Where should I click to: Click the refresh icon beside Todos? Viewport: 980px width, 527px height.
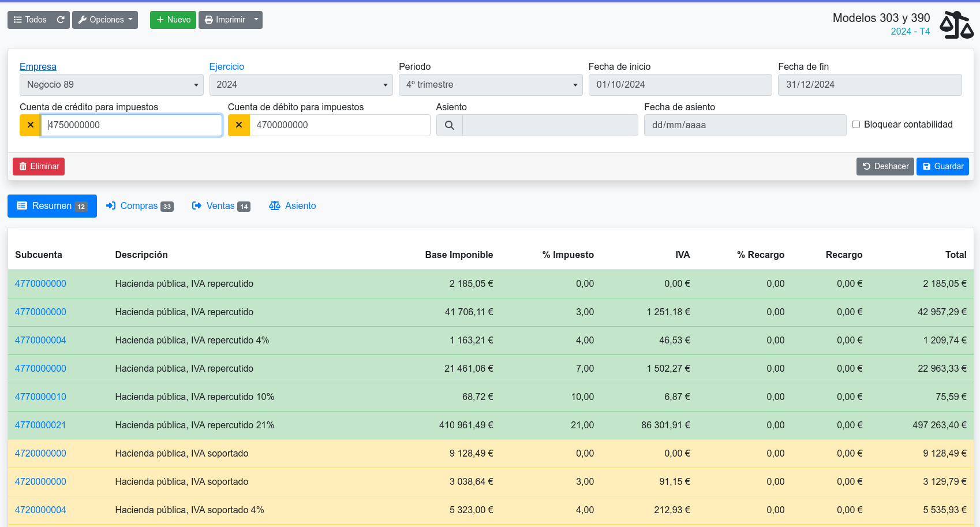pyautogui.click(x=61, y=20)
